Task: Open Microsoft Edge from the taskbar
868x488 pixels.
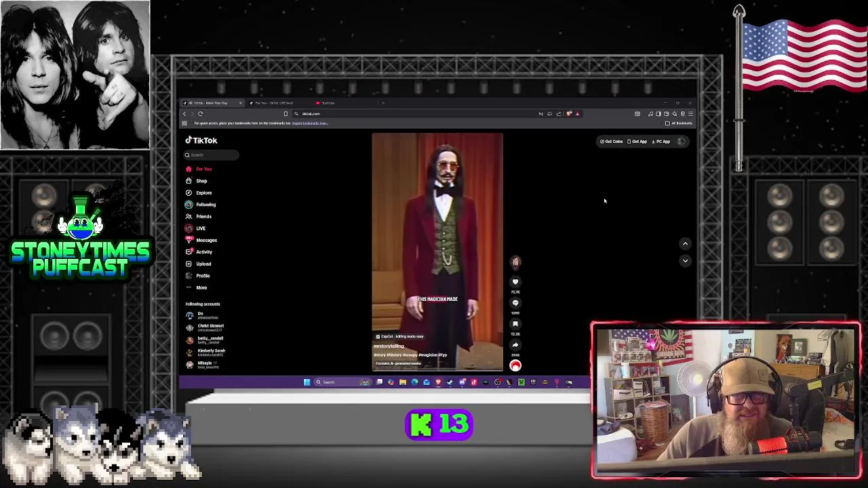Action: click(414, 382)
